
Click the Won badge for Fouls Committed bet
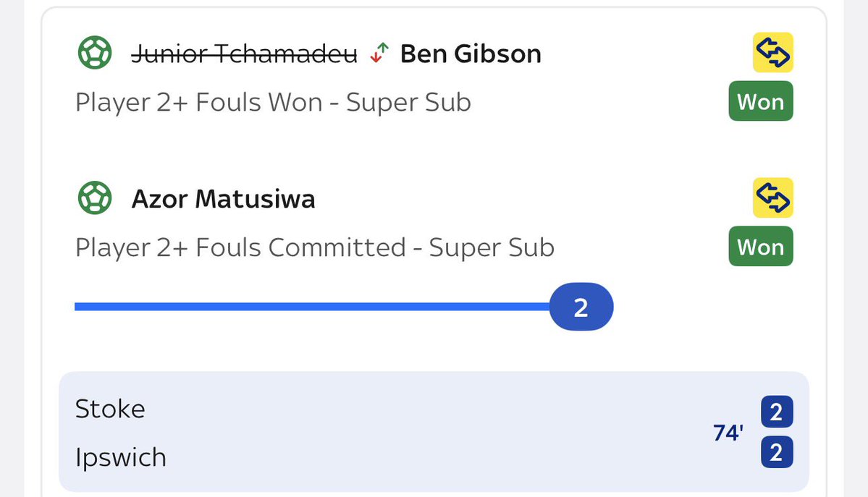760,247
